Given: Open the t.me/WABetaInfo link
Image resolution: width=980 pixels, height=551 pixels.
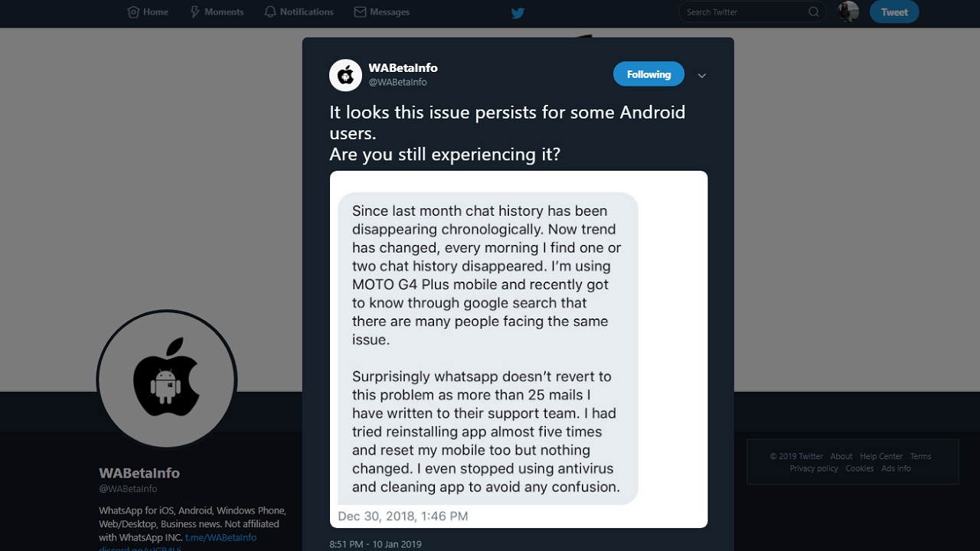Looking at the screenshot, I should coord(220,537).
